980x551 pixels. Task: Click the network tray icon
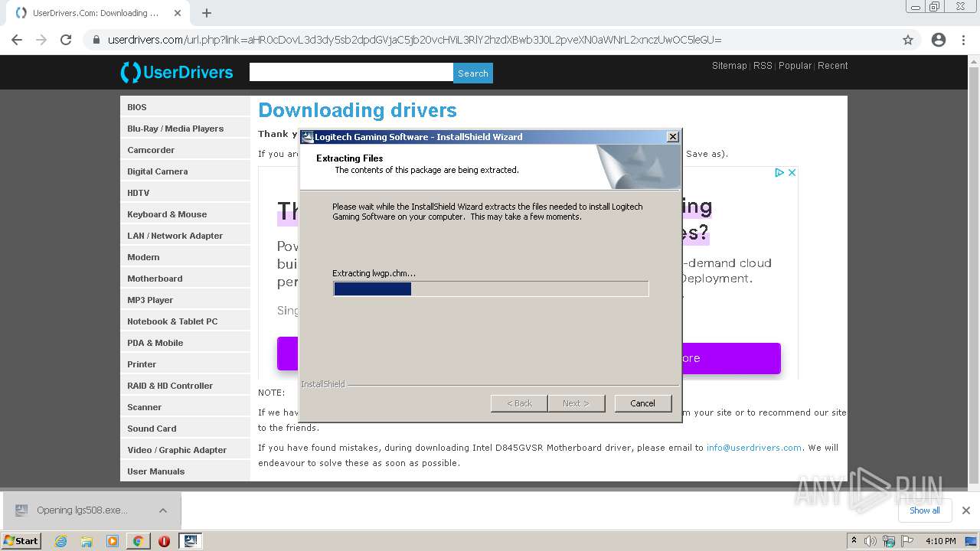pos(889,541)
